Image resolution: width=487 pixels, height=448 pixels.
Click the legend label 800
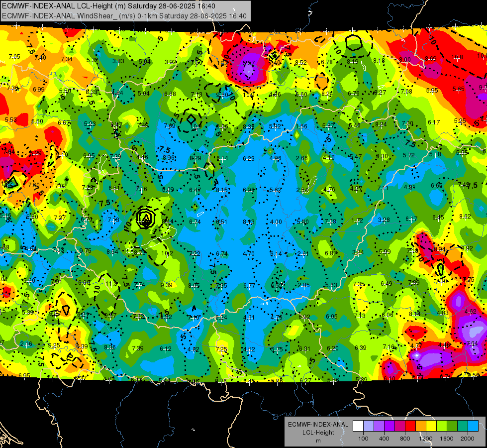(405, 439)
